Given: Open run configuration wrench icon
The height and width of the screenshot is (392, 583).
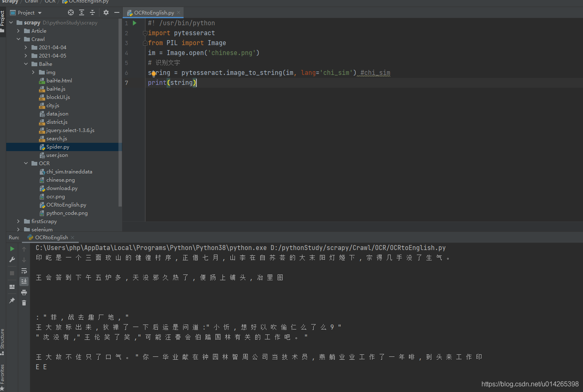Looking at the screenshot, I should 12,260.
